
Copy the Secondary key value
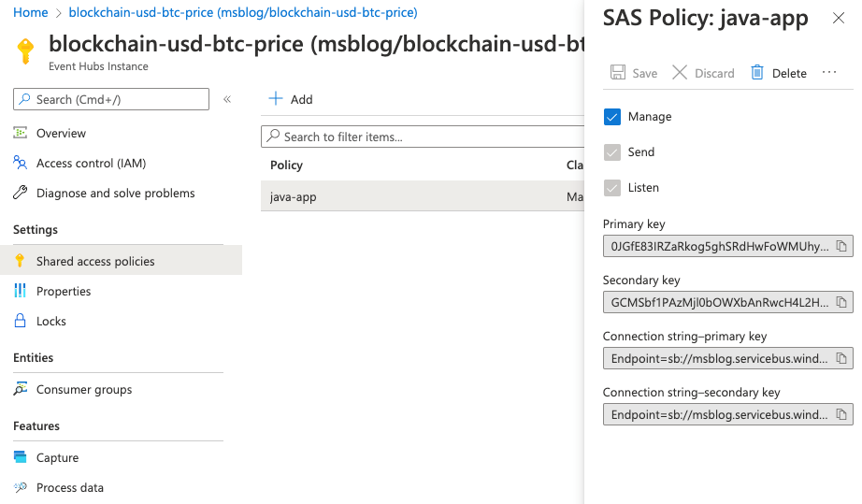[841, 302]
